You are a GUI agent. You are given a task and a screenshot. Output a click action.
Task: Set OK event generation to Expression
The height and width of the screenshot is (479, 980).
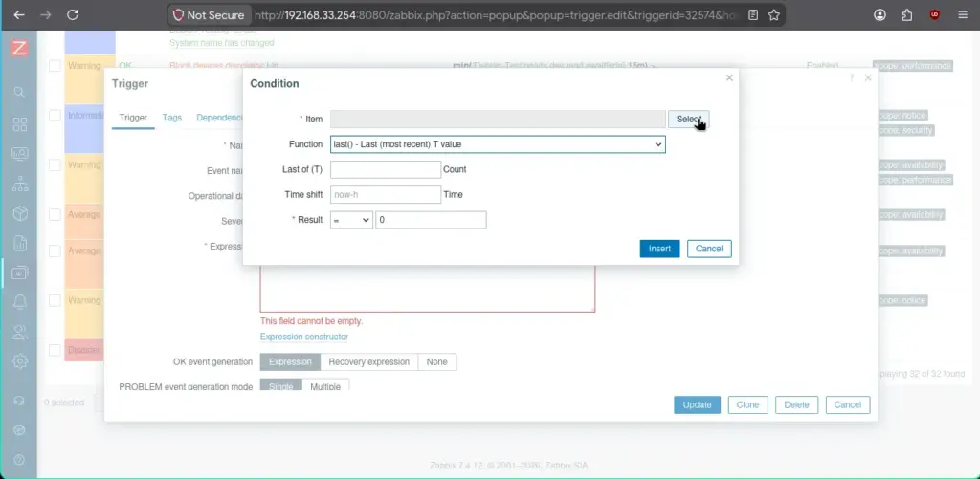[290, 361]
